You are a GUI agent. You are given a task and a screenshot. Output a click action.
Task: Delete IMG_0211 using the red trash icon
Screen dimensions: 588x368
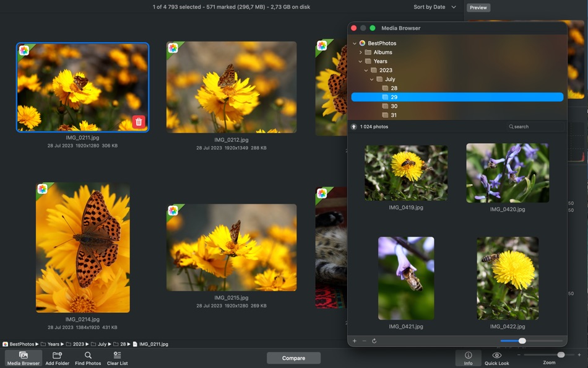(x=139, y=121)
